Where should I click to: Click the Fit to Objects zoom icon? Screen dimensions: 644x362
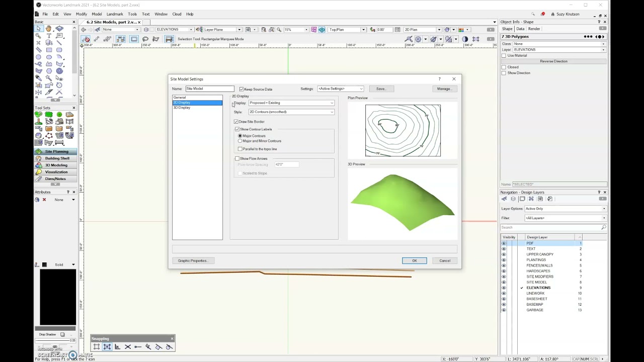[x=271, y=30]
